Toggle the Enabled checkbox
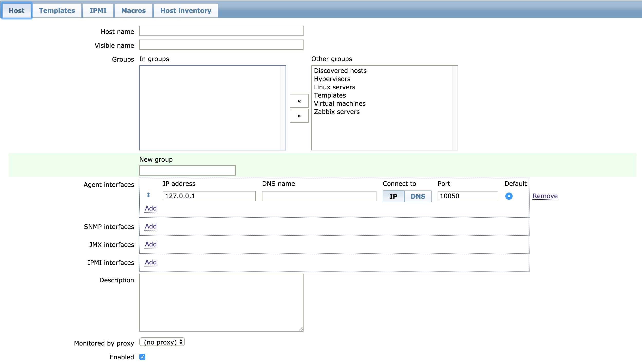The width and height of the screenshot is (642, 364). pyautogui.click(x=142, y=357)
